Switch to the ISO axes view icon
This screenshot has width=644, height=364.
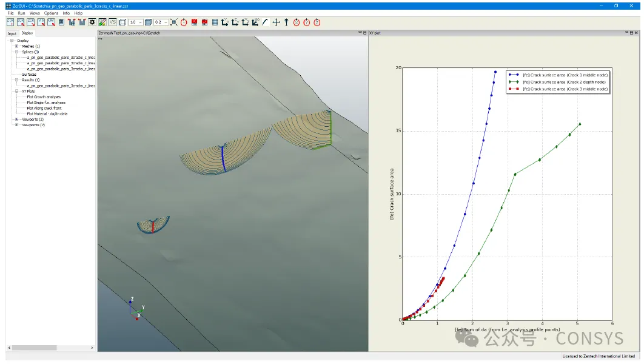click(255, 22)
